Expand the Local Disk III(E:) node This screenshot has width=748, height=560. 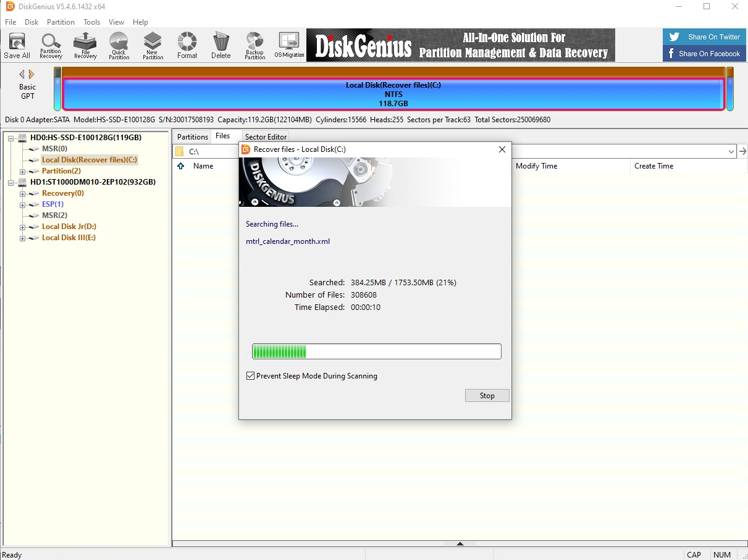point(23,238)
